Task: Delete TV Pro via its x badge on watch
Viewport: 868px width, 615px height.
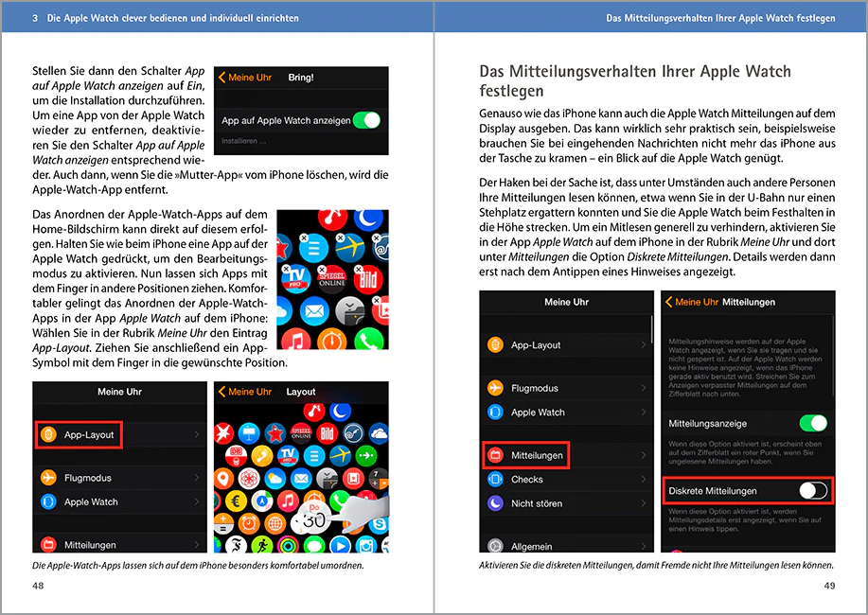Action: (x=286, y=269)
